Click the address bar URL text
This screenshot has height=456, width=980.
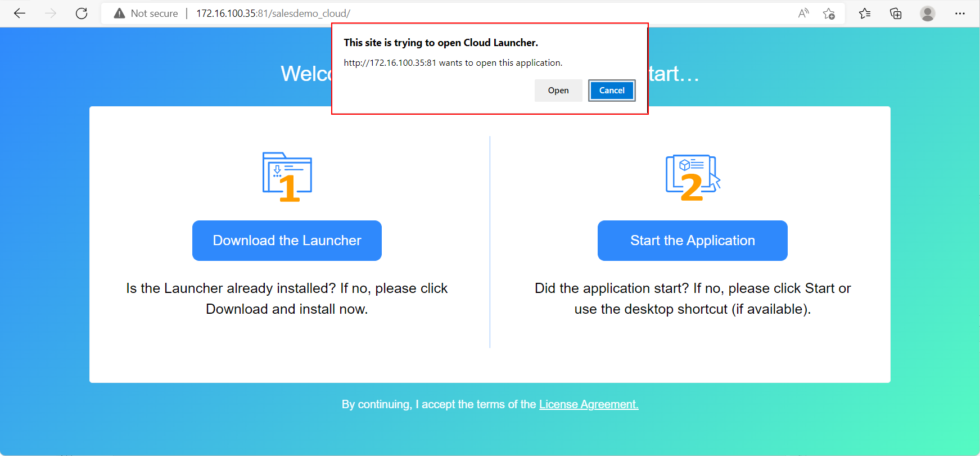pos(273,13)
